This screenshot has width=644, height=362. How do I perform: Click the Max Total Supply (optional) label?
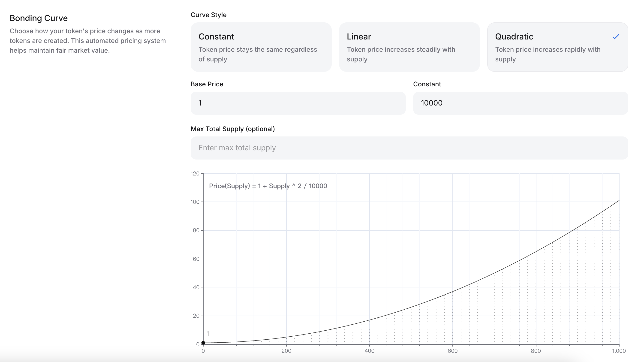click(232, 129)
